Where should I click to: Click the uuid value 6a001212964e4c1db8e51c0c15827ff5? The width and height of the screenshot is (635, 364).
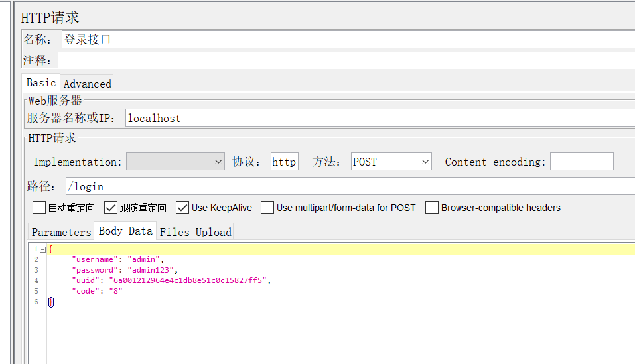[x=188, y=280]
